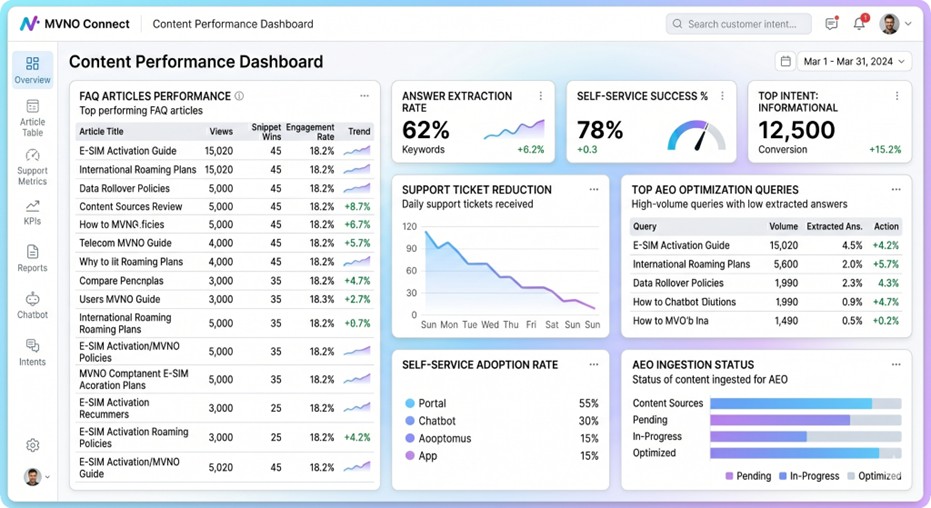Open Self-Service Success options menu
The image size is (931, 508).
[722, 96]
